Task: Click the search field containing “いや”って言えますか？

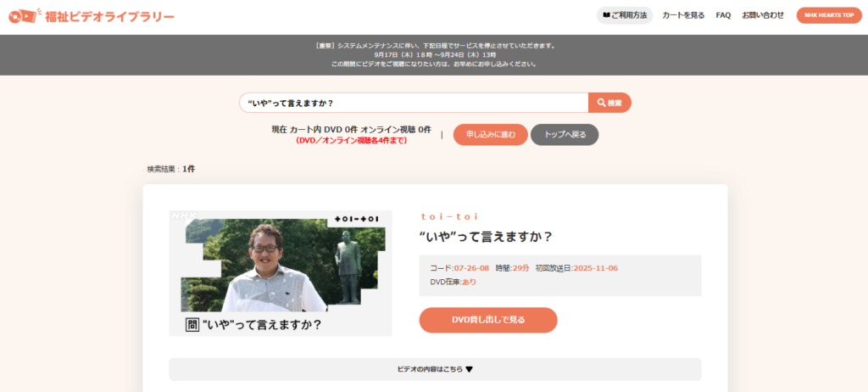Action: pos(414,103)
